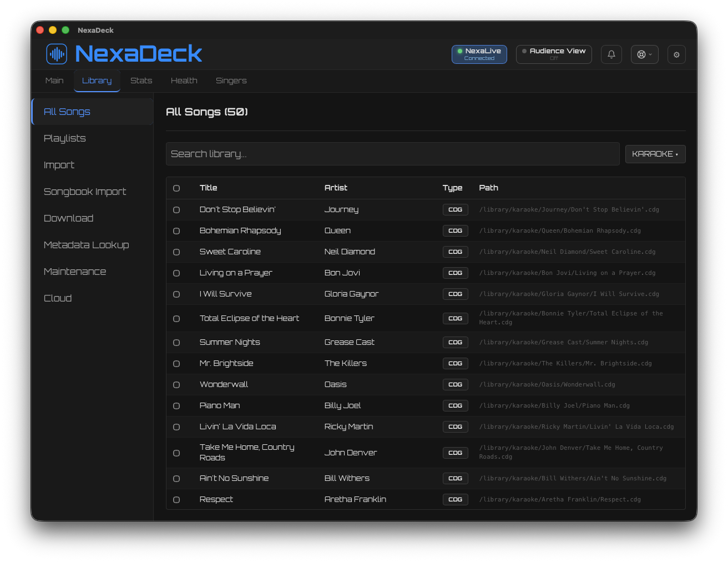728x562 pixels.
Task: Click the Search library input field
Action: pyautogui.click(x=392, y=154)
